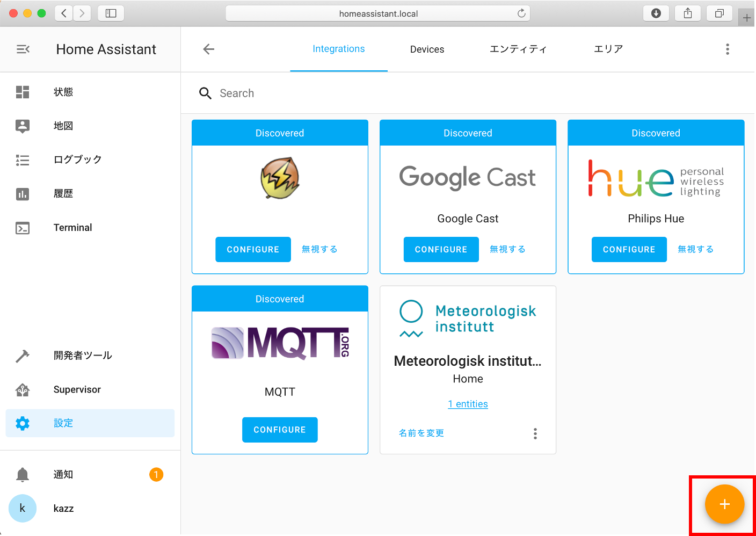This screenshot has width=756, height=536.
Task: Open the 通知 bell icon
Action: pyautogui.click(x=23, y=475)
